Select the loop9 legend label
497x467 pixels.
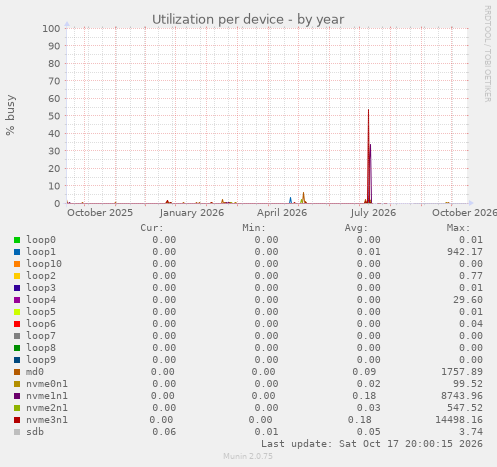pos(41,360)
